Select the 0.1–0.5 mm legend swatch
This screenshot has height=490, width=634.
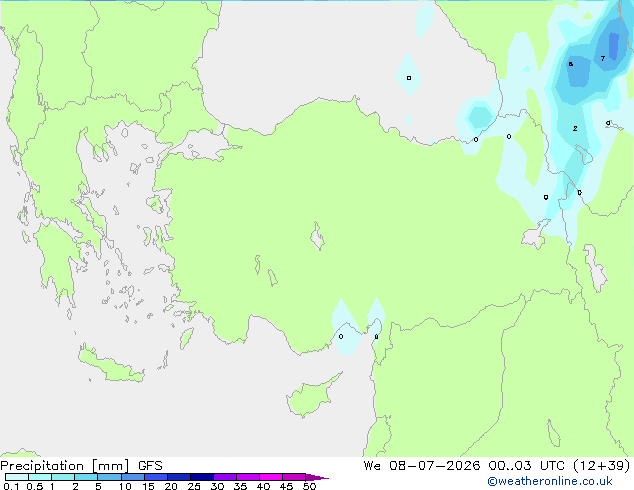tap(17, 477)
